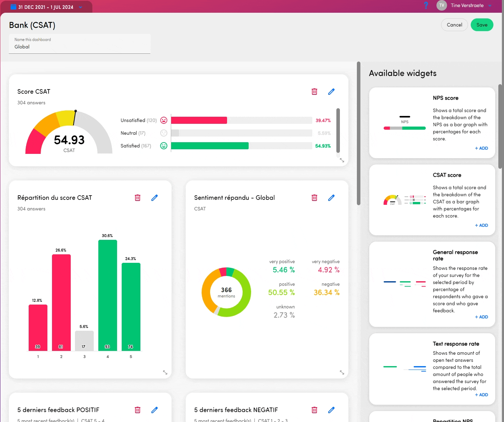Delete the Score CSAT widget
Image resolution: width=504 pixels, height=422 pixels.
coord(314,92)
